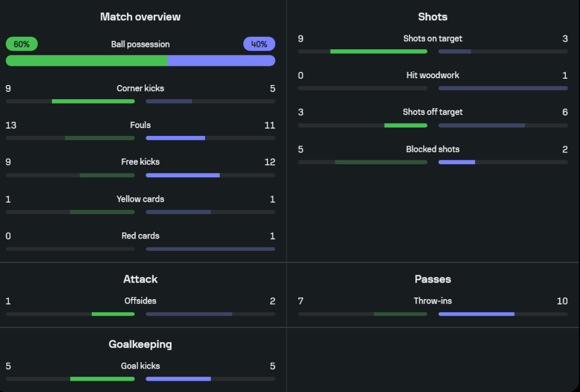
Task: Click the Offsides stat label
Action: pos(140,301)
